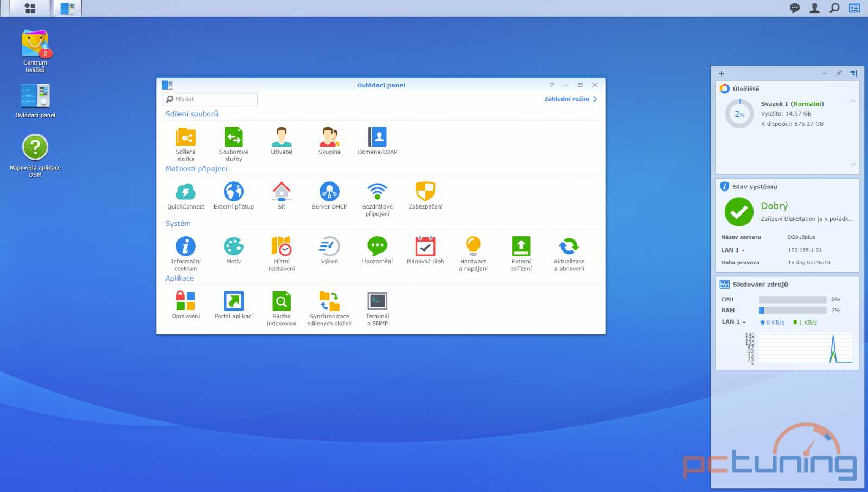Screen dimensions: 868x492
Task: Minimize the widgets panel
Action: 825,73
